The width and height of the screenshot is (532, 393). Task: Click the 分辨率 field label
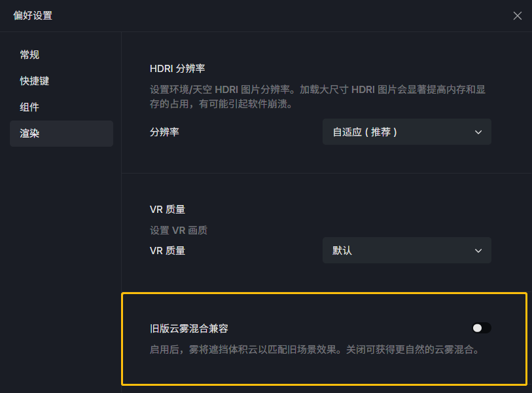(164, 132)
